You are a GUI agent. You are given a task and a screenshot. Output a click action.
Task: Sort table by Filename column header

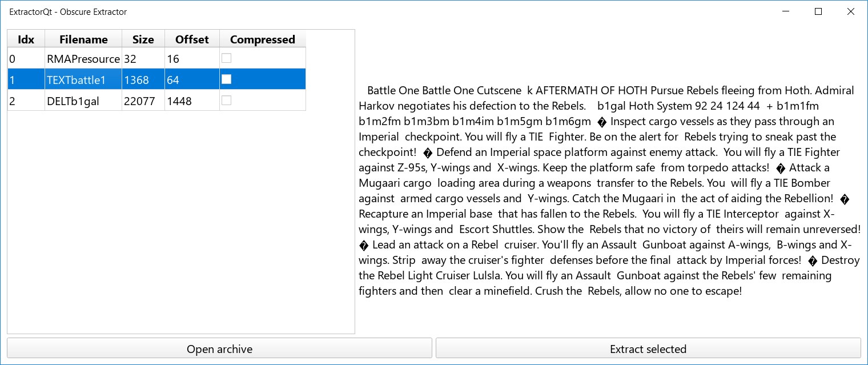click(x=83, y=39)
